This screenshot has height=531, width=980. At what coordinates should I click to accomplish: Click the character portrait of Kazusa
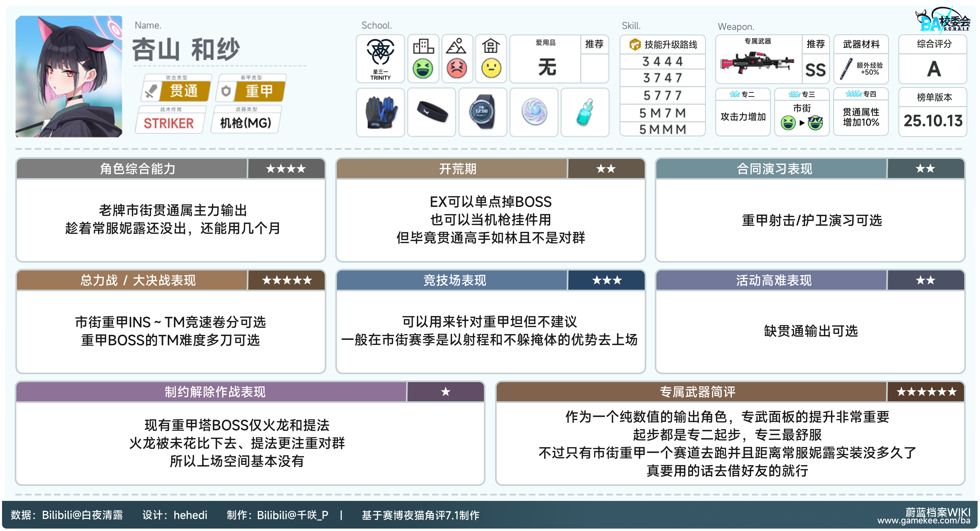(69, 76)
